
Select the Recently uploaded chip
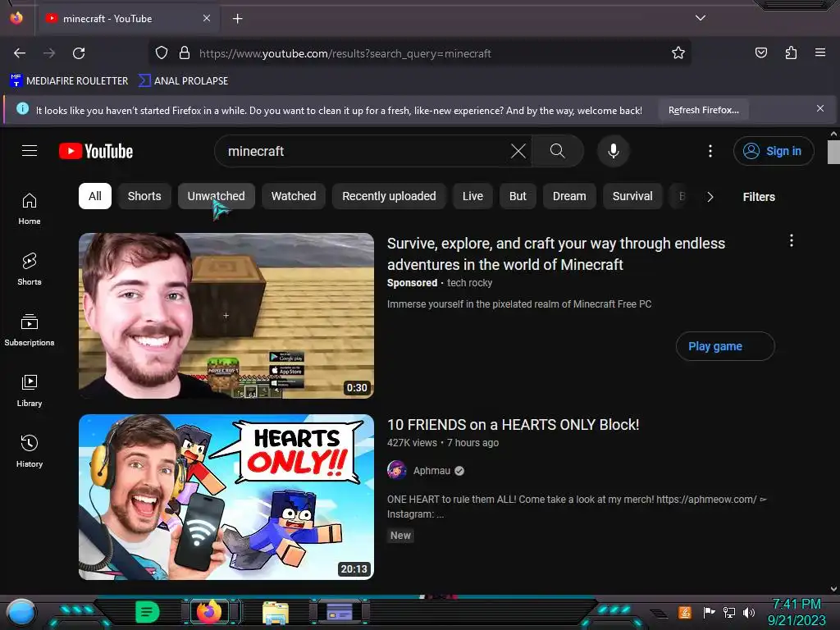coord(389,196)
